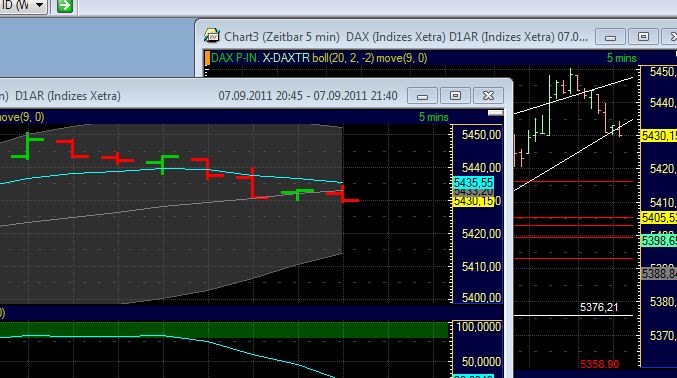Open the ID dropdown arrow in toolbar

tap(39, 6)
